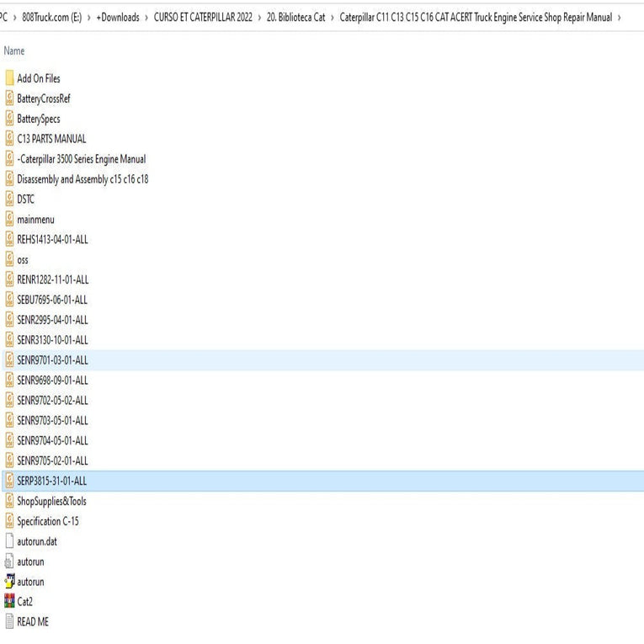This screenshot has width=644, height=644.
Task: Select Disassembly and Assembly c15 c16 c18
Action: pyautogui.click(x=82, y=179)
